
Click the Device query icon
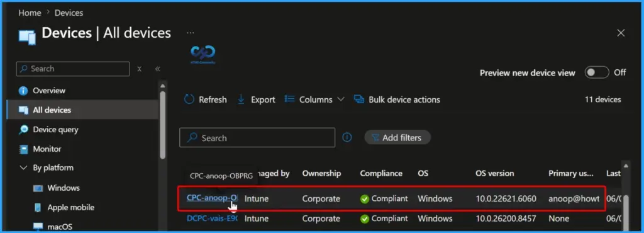click(x=23, y=130)
